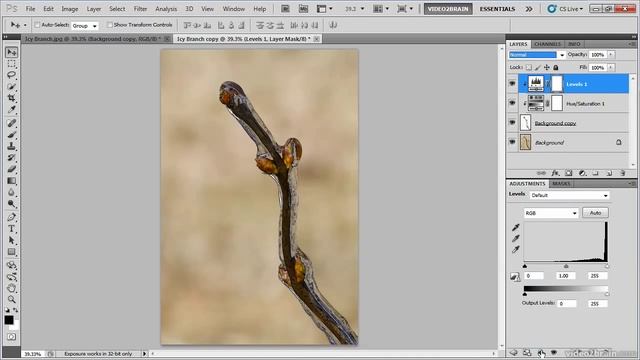Select the Lasso tool
The height and width of the screenshot is (360, 640).
click(x=11, y=75)
